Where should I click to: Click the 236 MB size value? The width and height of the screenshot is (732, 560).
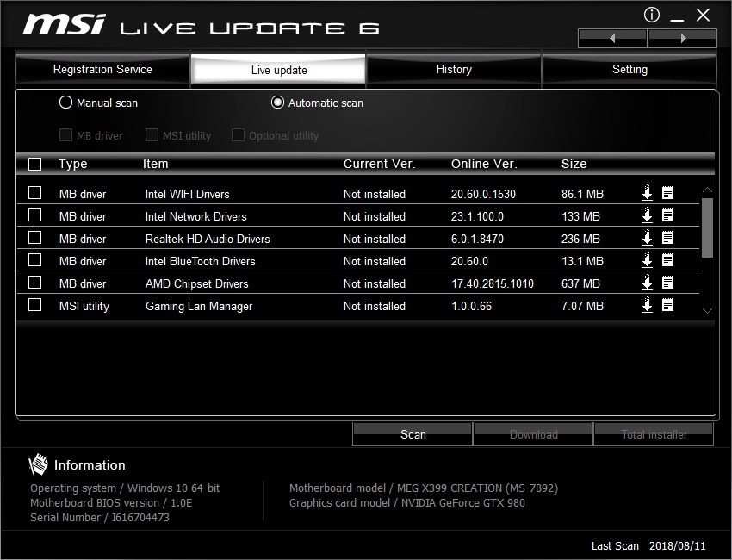point(580,239)
